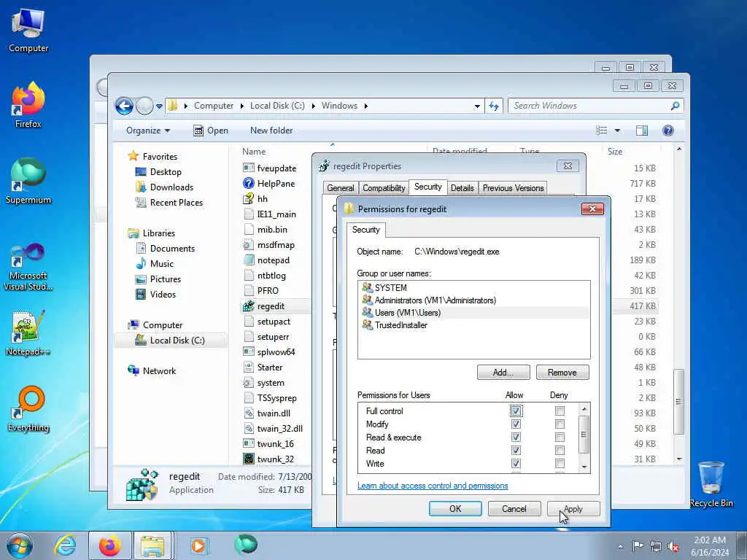This screenshot has width=747, height=560.
Task: Select the HelpPane file icon
Action: pos(248,183)
